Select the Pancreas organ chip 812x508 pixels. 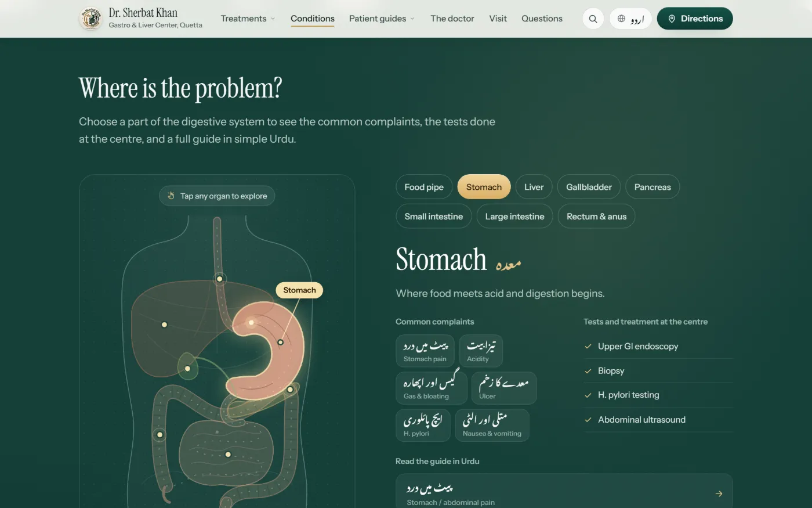[x=652, y=187]
